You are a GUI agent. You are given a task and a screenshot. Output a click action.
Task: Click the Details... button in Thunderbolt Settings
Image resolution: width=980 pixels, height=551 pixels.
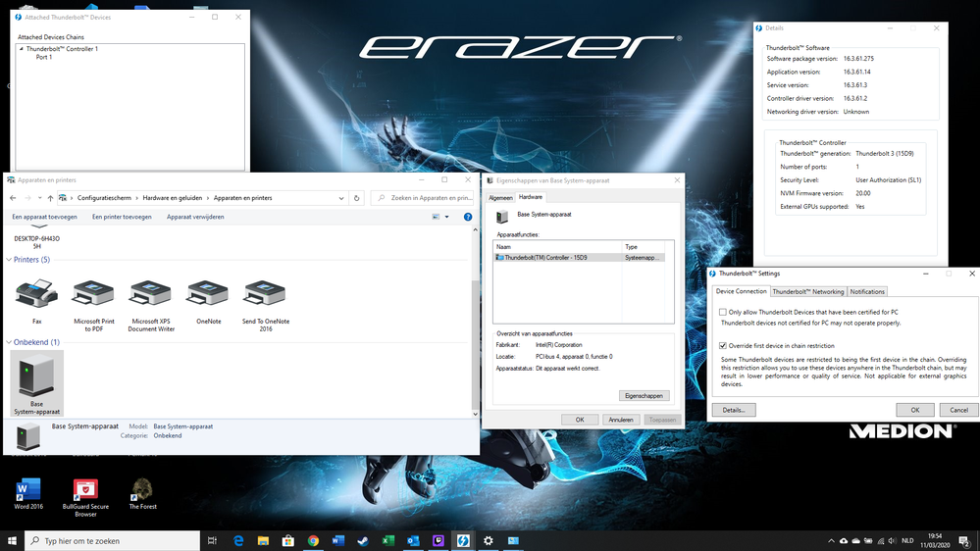[734, 410]
